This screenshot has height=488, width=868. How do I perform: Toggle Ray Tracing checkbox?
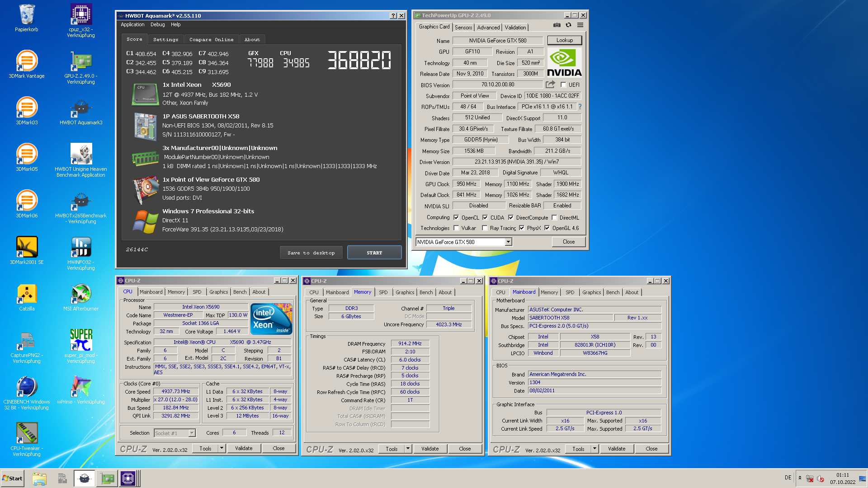(x=485, y=228)
